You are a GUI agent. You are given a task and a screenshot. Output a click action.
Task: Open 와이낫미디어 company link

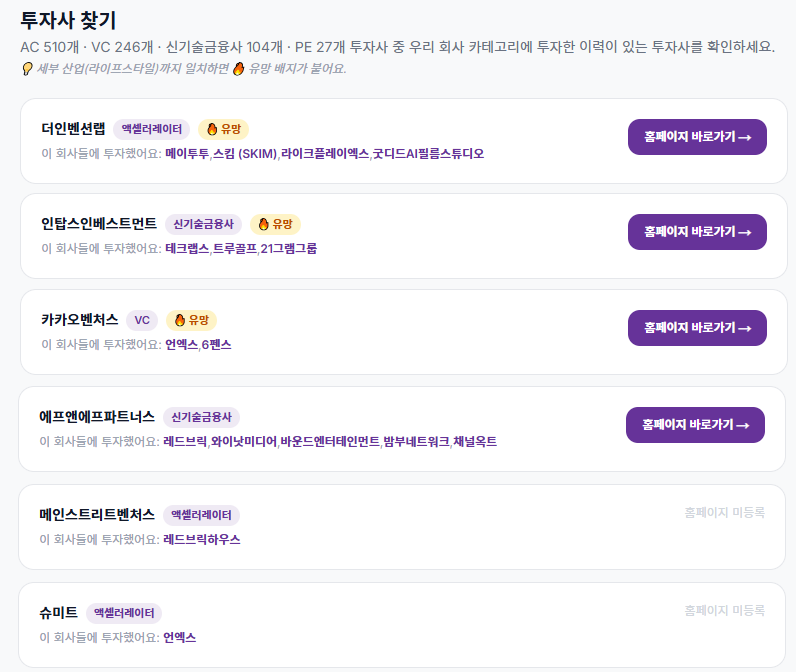tap(244, 442)
